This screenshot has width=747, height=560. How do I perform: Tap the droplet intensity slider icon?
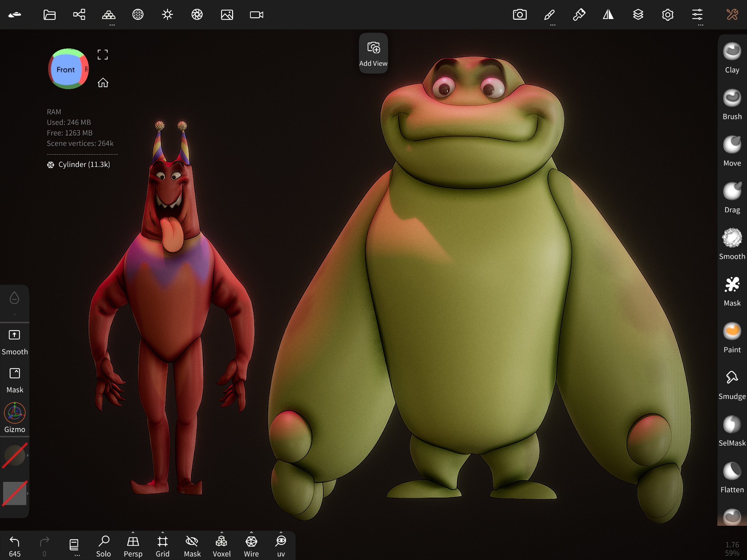click(14, 298)
